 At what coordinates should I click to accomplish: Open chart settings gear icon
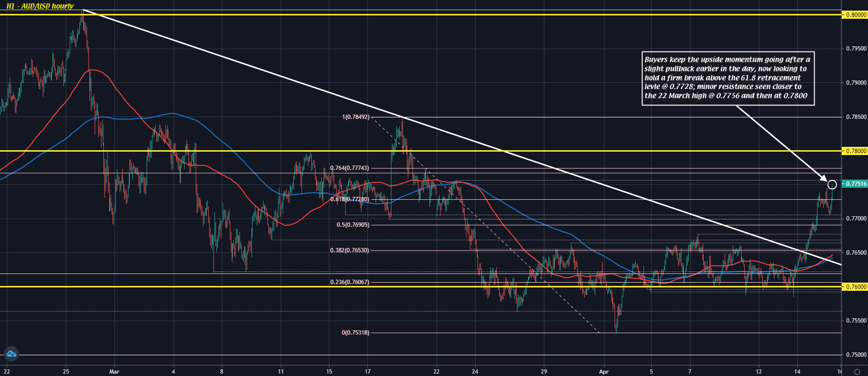tap(857, 371)
